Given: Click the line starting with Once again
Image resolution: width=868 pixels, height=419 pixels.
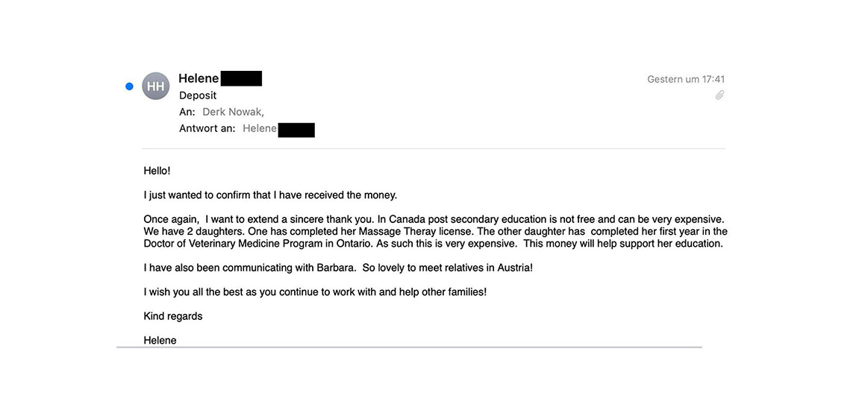Looking at the screenshot, I should click(x=434, y=219).
